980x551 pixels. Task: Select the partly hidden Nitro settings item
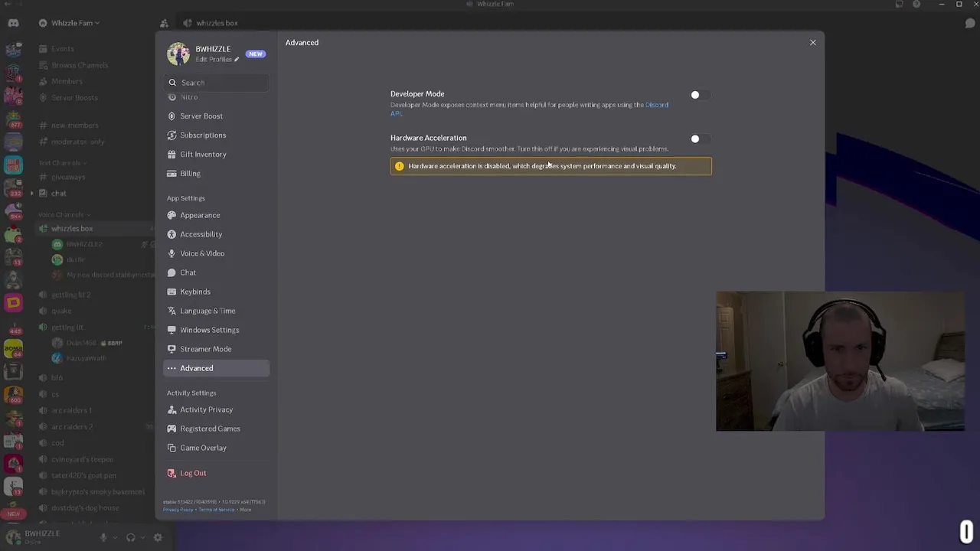tap(217, 97)
